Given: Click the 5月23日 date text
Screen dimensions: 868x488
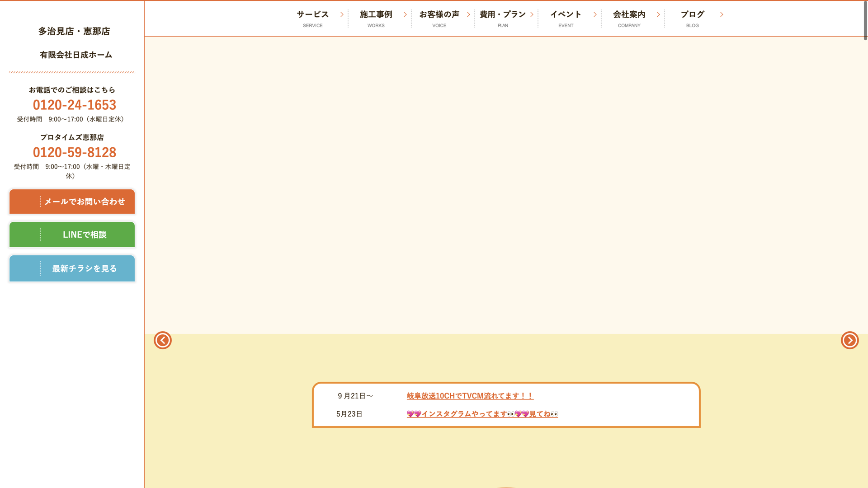Looking at the screenshot, I should (x=349, y=414).
